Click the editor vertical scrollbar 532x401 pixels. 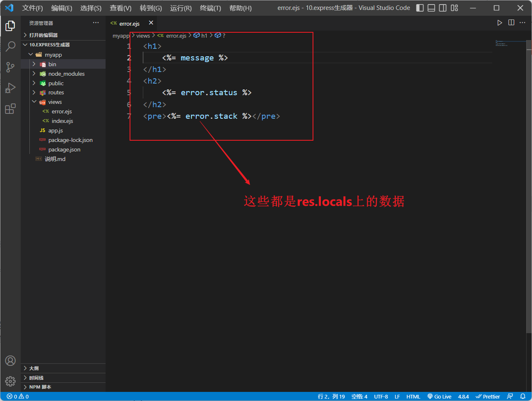tap(529, 186)
